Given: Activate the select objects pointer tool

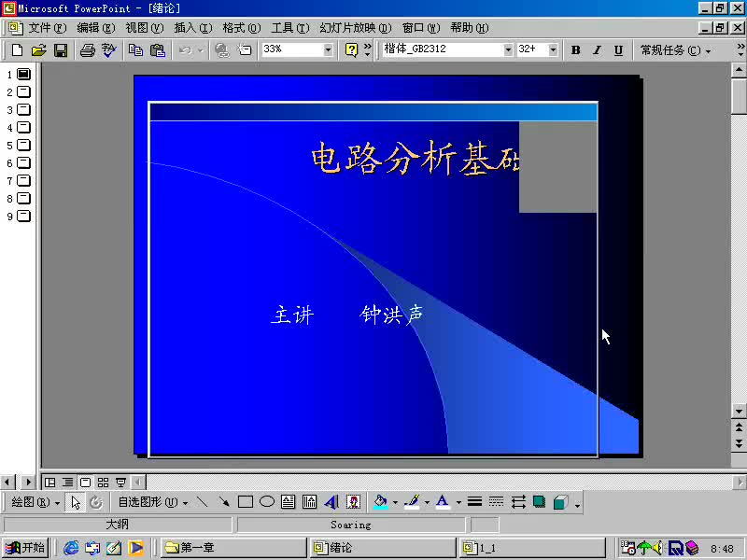Looking at the screenshot, I should point(76,502).
